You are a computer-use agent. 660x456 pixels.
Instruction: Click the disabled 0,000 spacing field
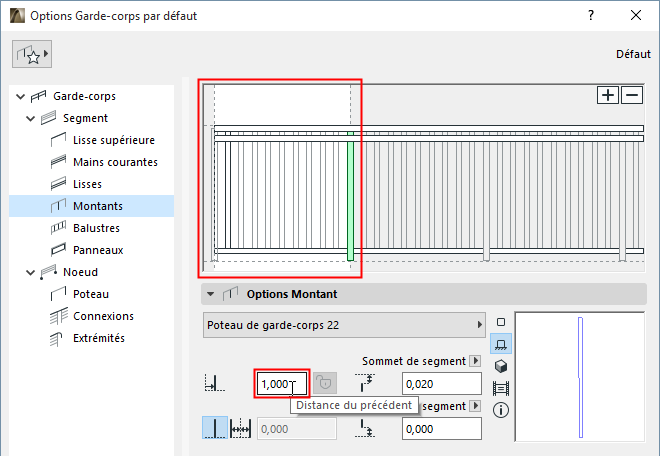[297, 429]
